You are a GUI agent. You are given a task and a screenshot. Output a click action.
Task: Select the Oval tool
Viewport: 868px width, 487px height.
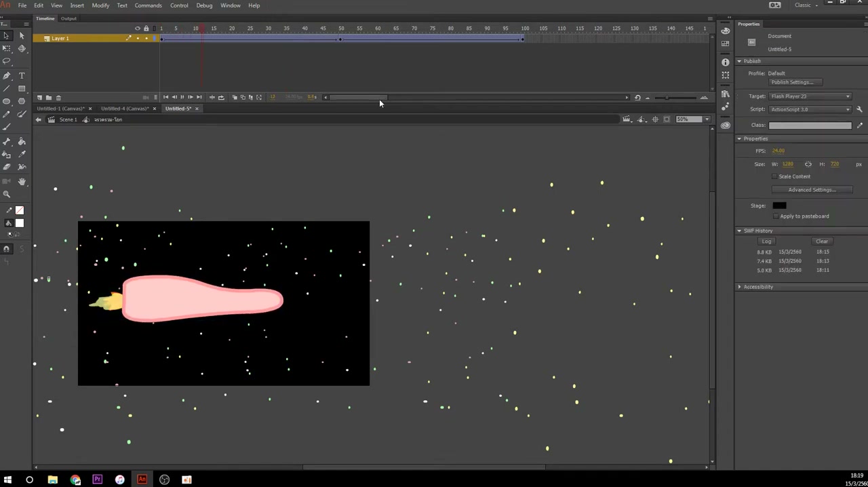(7, 101)
